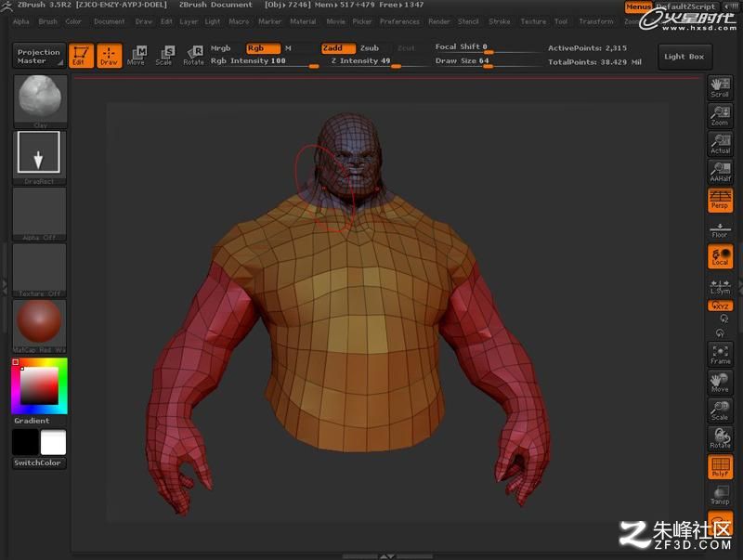
Task: Click canvas Rotate icon above PolyF
Action: point(720,438)
